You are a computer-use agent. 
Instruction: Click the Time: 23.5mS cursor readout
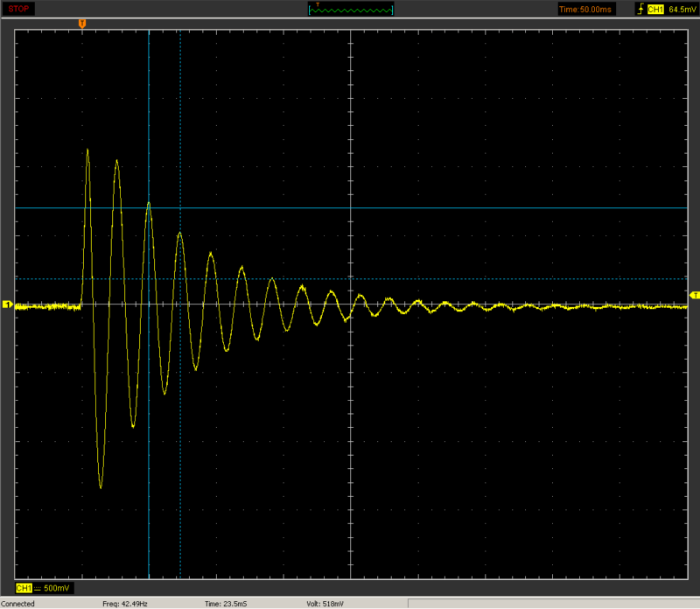pyautogui.click(x=226, y=604)
